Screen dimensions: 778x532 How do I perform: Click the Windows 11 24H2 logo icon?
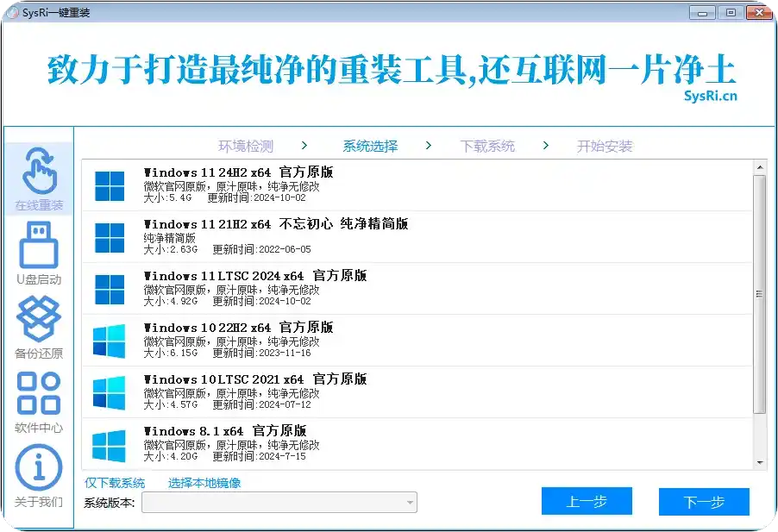pos(110,184)
